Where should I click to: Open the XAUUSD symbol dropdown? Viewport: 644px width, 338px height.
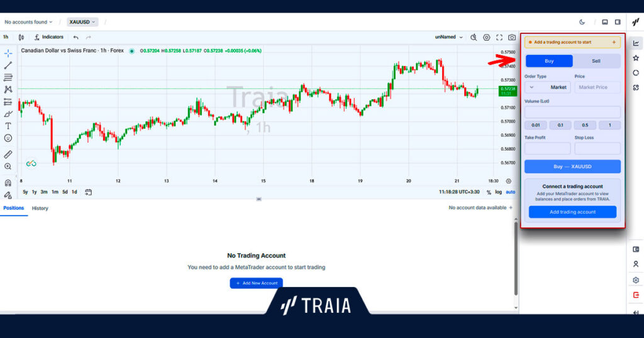click(82, 22)
